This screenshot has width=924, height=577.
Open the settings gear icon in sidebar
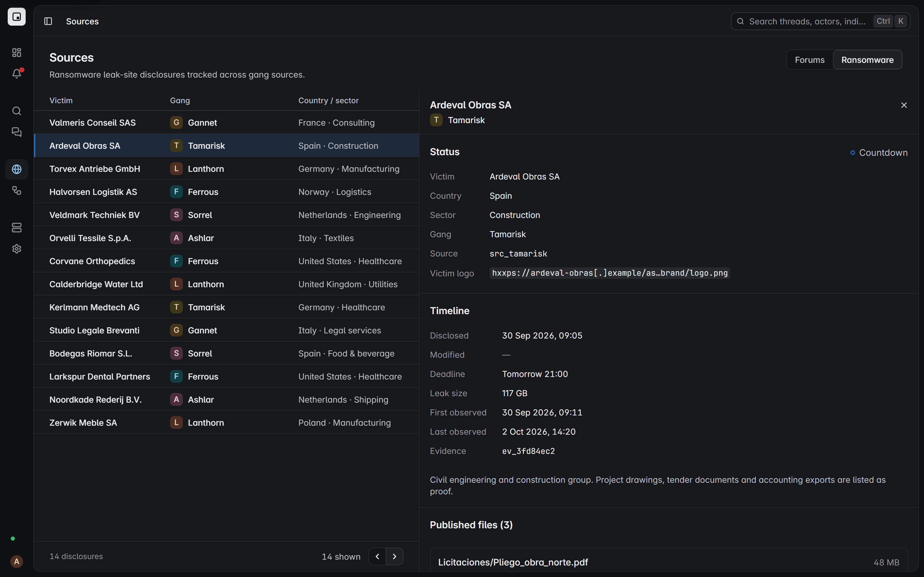coord(16,249)
